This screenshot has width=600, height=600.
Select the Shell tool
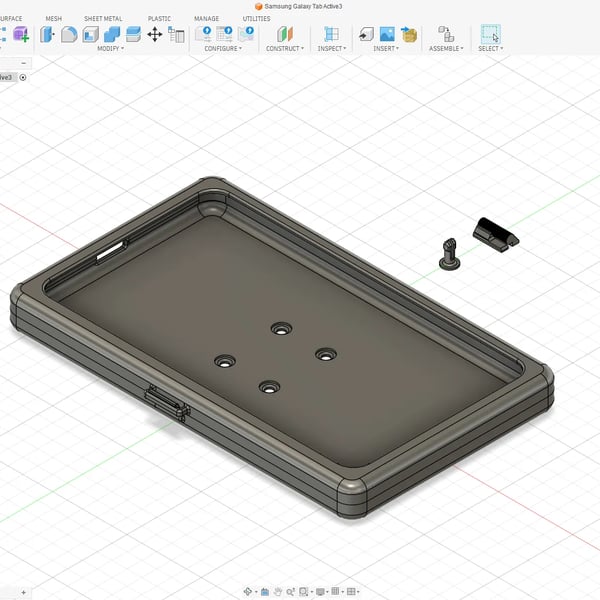91,34
